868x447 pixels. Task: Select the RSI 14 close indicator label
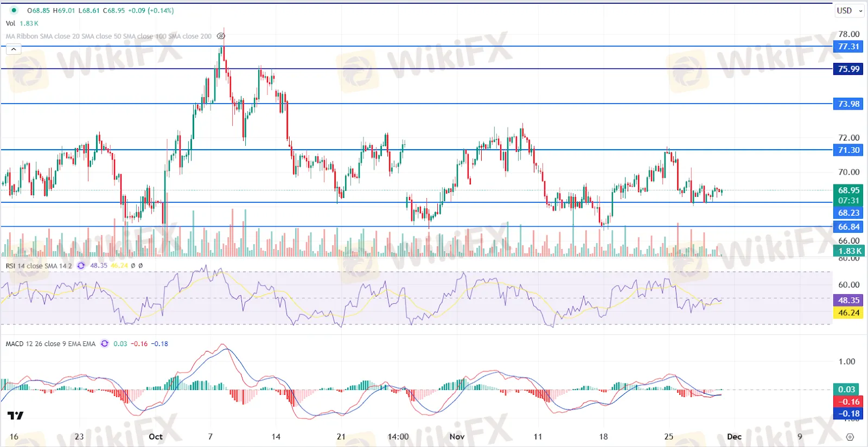tap(39, 266)
